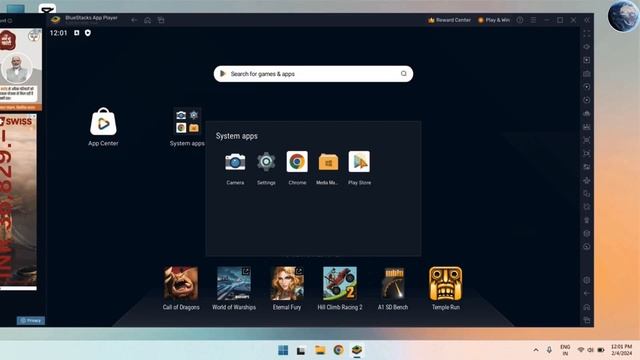The height and width of the screenshot is (360, 640).
Task: Click the recent apps icon in side toolbar
Action: tap(587, 320)
